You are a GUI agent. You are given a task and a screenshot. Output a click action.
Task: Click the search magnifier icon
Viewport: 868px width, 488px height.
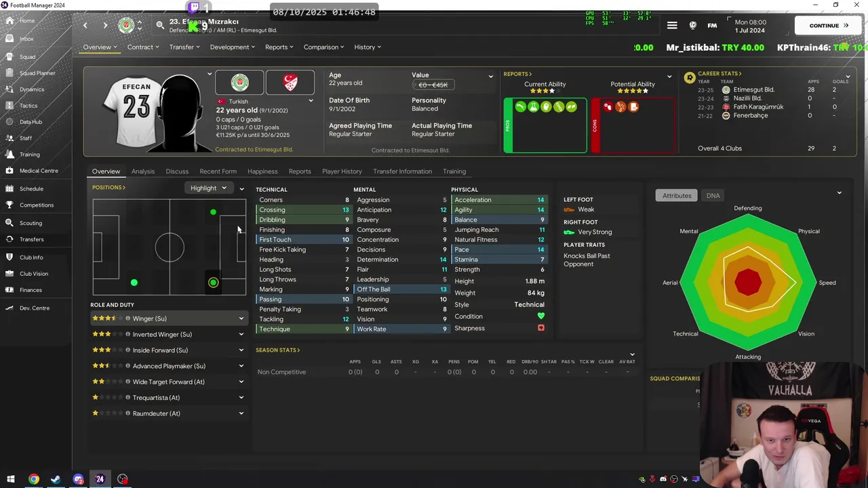point(159,26)
